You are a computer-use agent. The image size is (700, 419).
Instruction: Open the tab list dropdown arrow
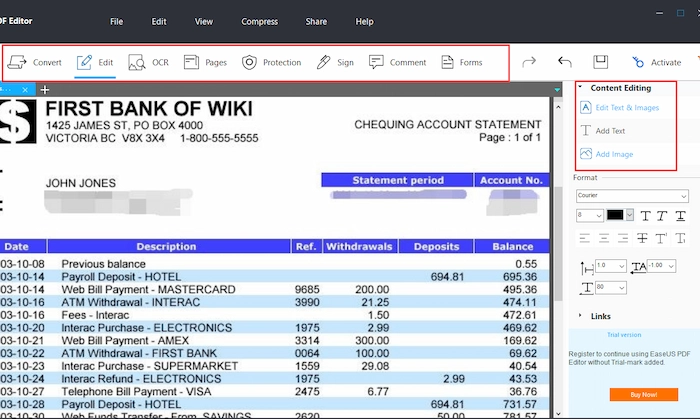pyautogui.click(x=557, y=90)
